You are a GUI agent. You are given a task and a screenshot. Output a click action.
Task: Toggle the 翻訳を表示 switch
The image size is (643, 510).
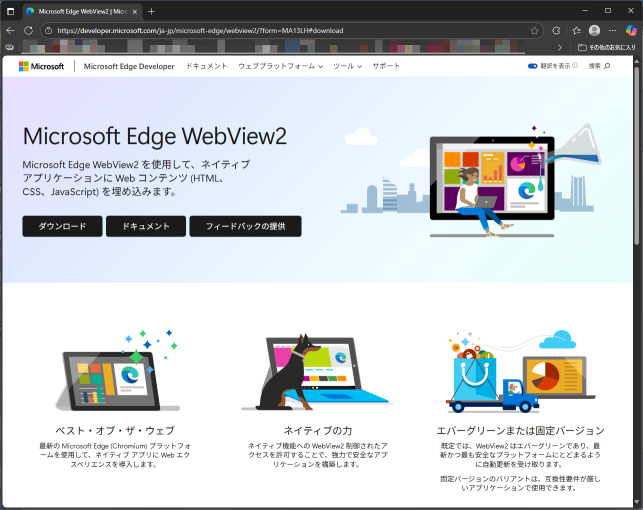pos(533,66)
